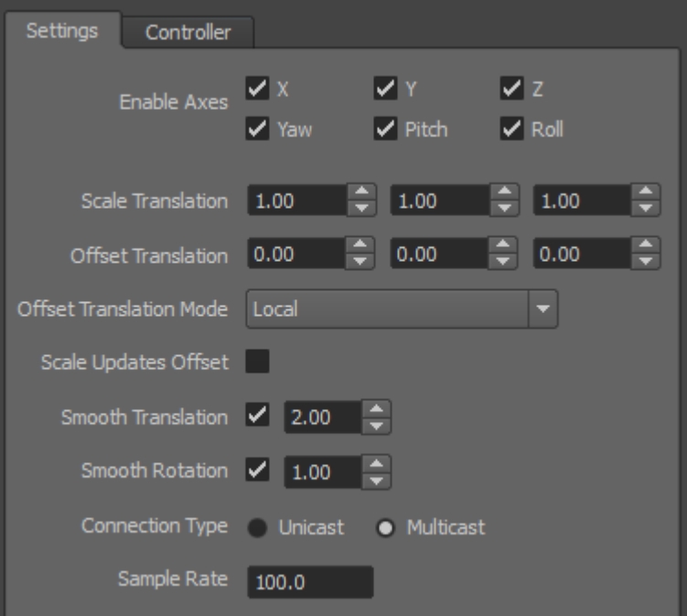Select the Unicast connection type
The width and height of the screenshot is (687, 616).
(257, 527)
